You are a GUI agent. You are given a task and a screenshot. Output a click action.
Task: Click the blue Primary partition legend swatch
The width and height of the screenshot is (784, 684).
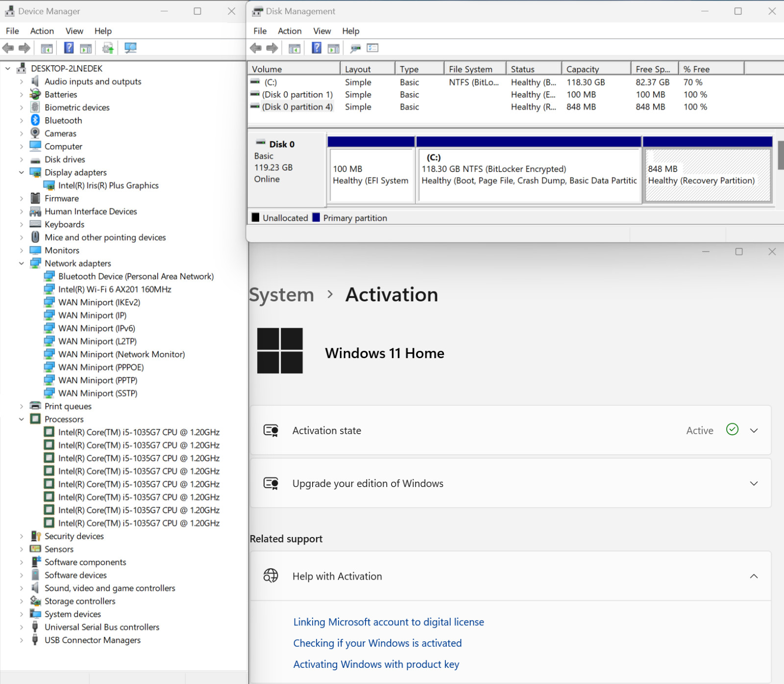(316, 217)
